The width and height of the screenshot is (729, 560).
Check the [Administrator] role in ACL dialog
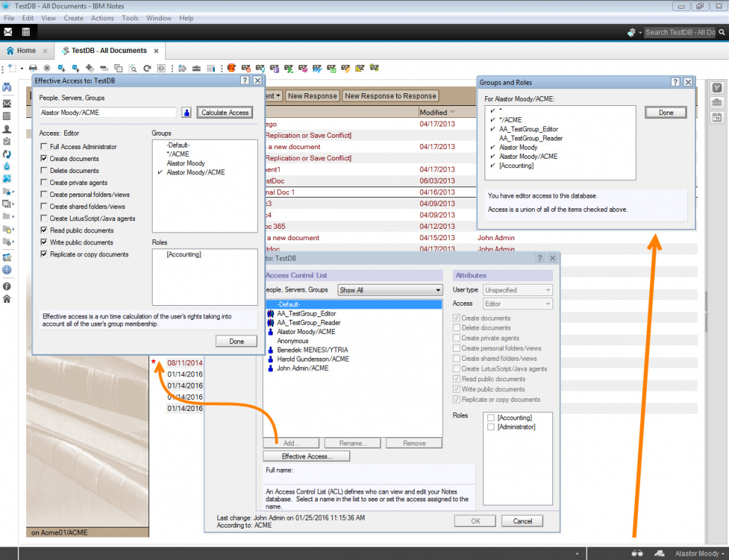point(490,427)
